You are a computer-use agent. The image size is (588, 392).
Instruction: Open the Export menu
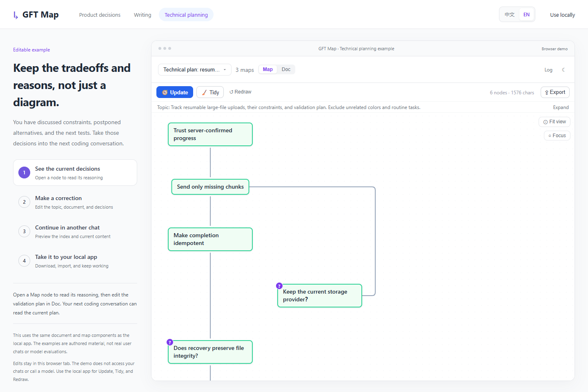pos(555,92)
